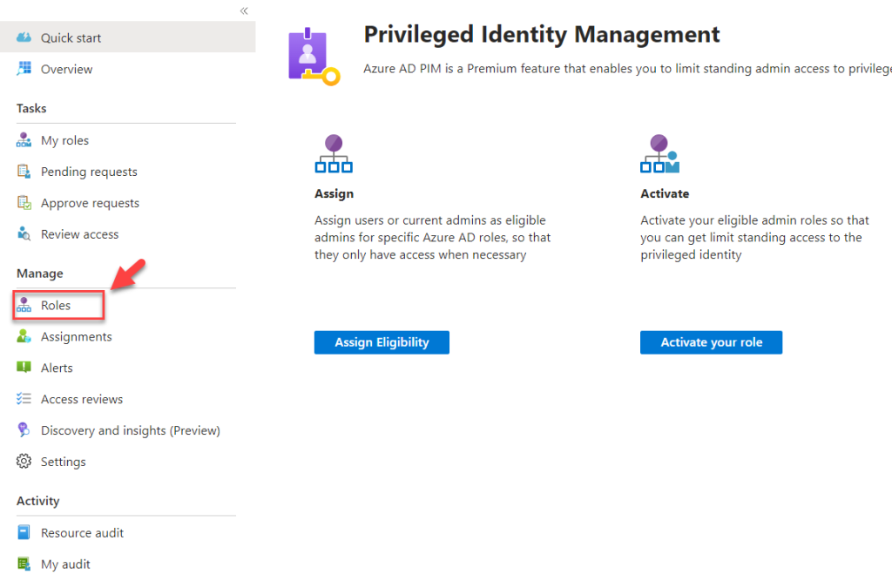Select Roles under the Manage section

point(57,305)
